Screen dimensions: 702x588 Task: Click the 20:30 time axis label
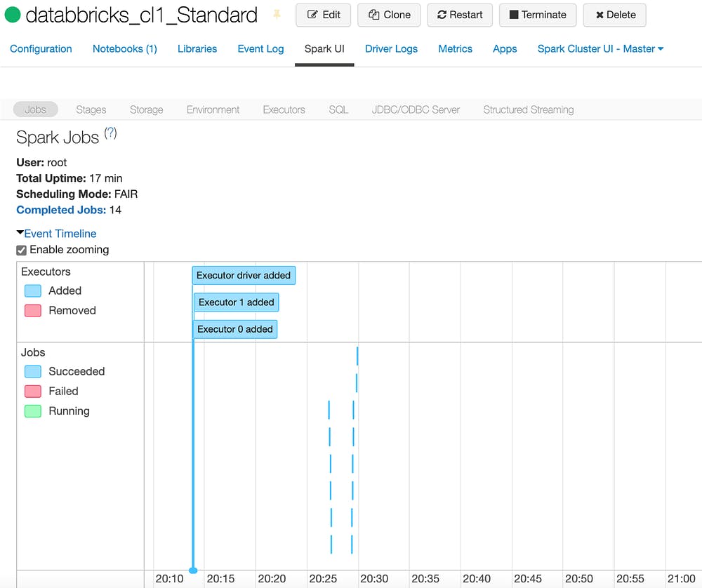coord(374,579)
